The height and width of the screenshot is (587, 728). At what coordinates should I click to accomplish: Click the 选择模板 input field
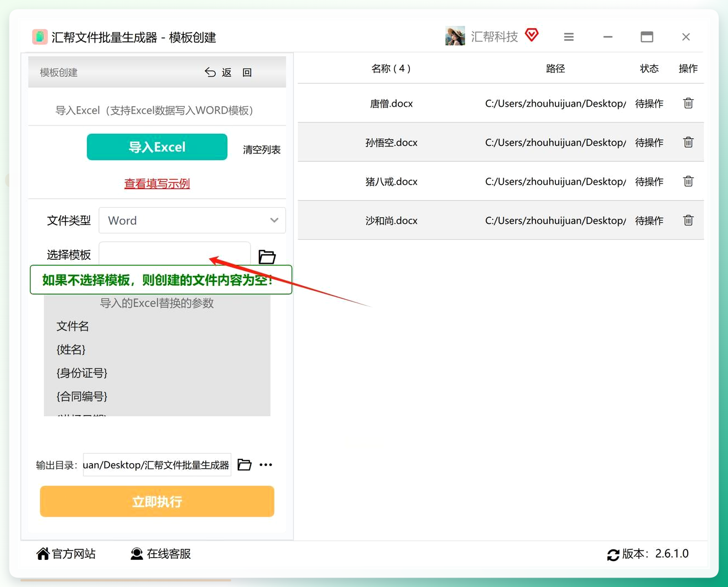click(174, 254)
